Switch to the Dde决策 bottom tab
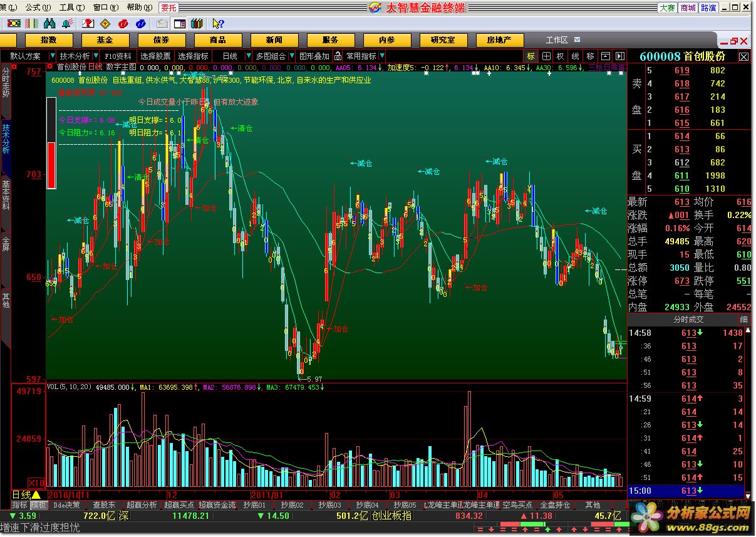Screen dimensions: 756x537 point(66,504)
